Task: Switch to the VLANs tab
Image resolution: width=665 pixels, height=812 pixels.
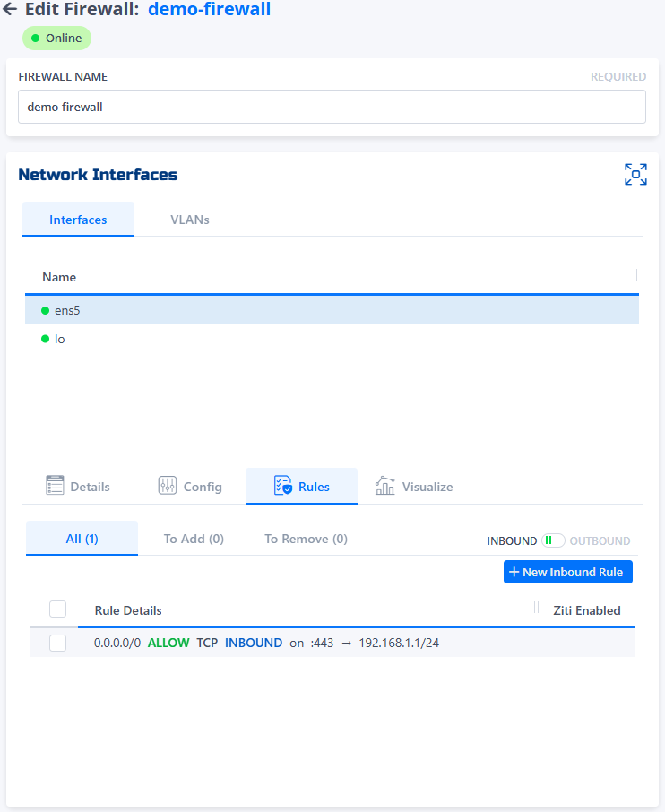Action: [x=190, y=219]
